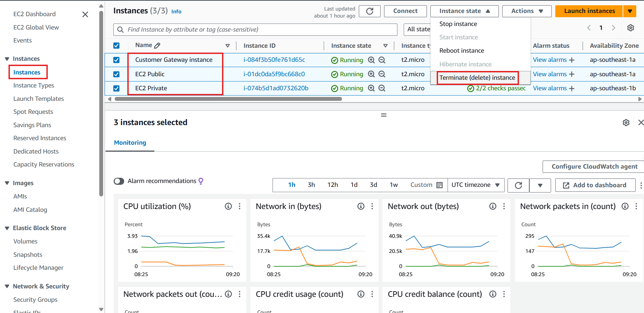Viewport: 644px width, 313px height.
Task: Open Network out chart options menu
Action: tap(504, 206)
